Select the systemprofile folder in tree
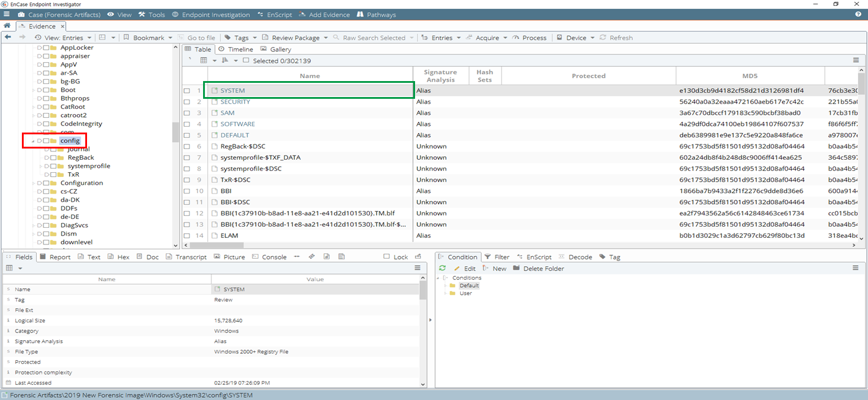This screenshot has width=868, height=400. (89, 166)
